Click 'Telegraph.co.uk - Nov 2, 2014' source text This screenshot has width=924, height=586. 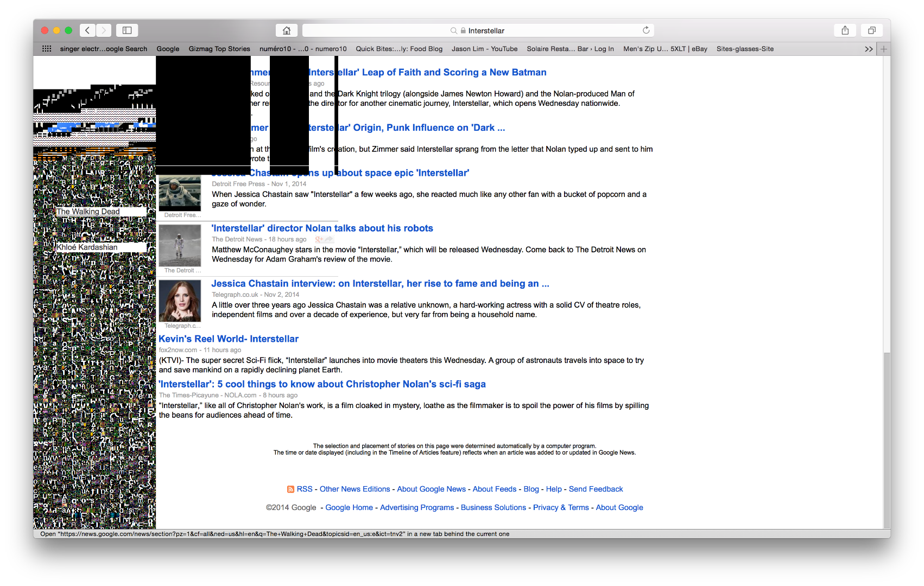pyautogui.click(x=255, y=295)
